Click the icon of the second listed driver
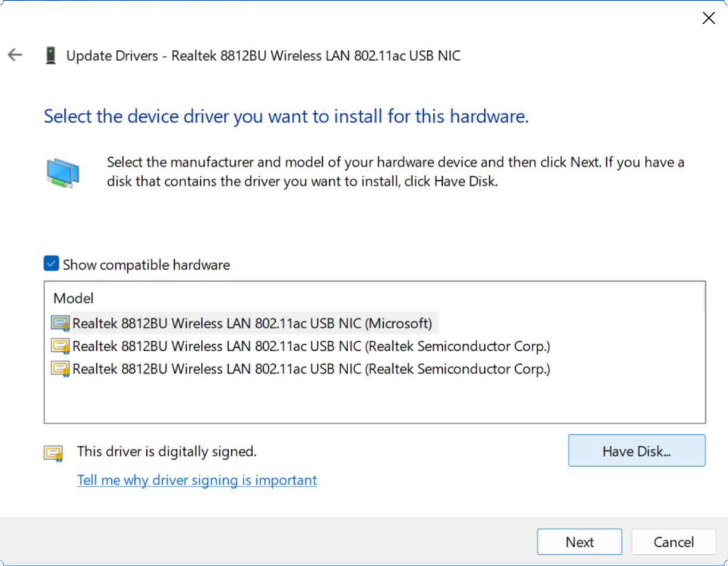This screenshot has height=566, width=728. [x=60, y=346]
